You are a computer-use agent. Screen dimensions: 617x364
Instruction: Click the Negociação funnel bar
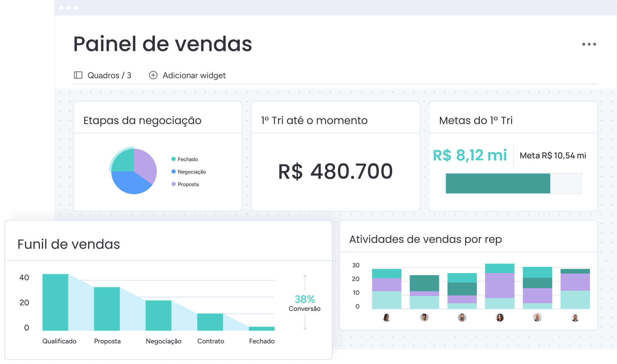point(158,316)
